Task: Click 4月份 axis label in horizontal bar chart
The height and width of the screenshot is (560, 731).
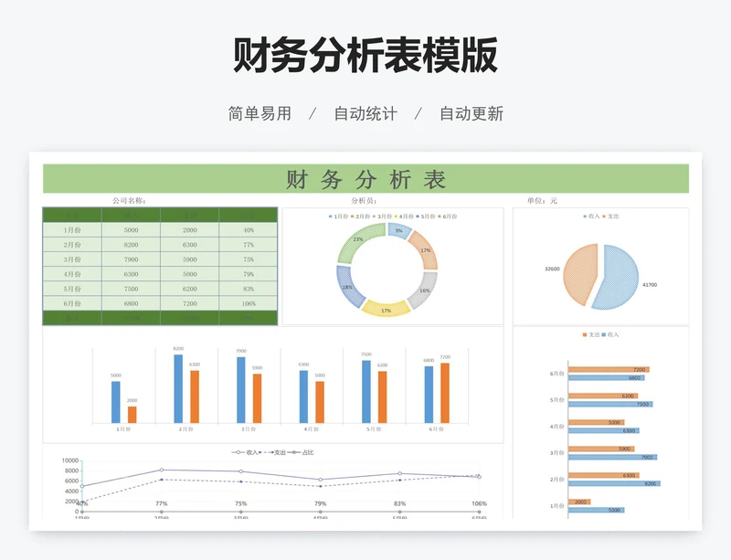Action: click(557, 427)
